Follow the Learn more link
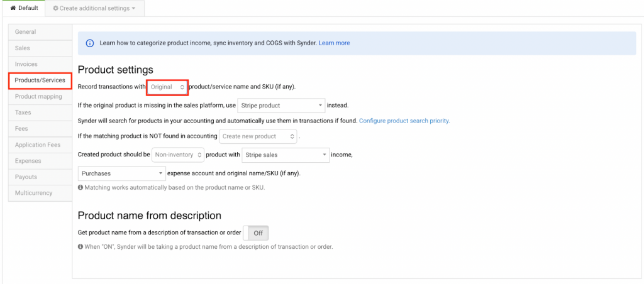644x284 pixels. 334,43
